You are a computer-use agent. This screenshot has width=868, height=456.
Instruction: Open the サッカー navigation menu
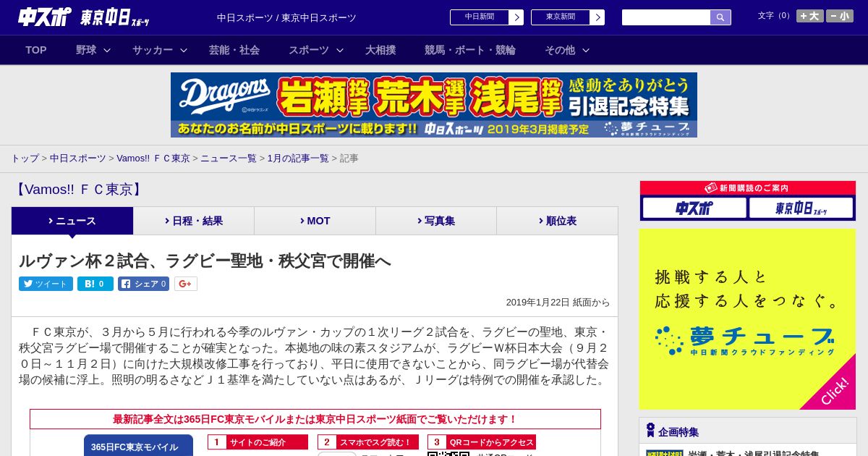pyautogui.click(x=153, y=50)
